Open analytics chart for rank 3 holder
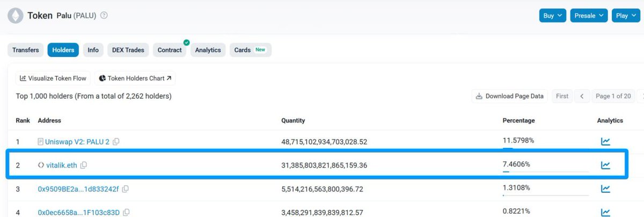The height and width of the screenshot is (217, 644). tap(605, 189)
